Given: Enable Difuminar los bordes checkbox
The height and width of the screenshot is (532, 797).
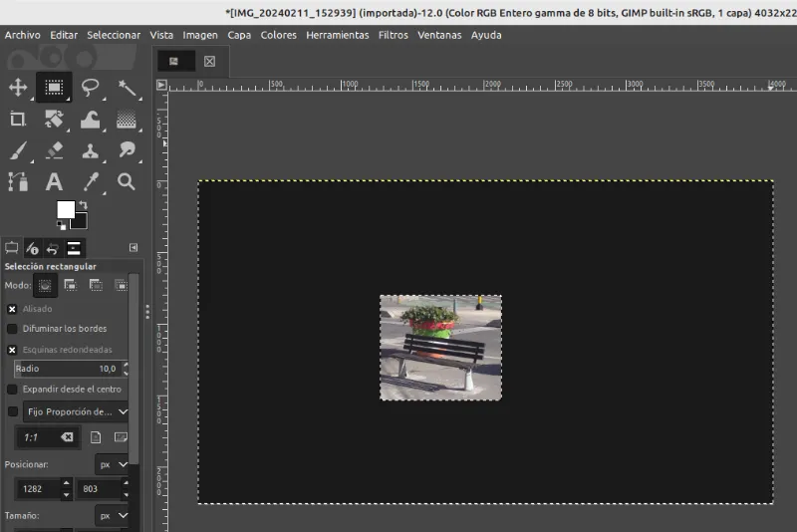Looking at the screenshot, I should (12, 329).
